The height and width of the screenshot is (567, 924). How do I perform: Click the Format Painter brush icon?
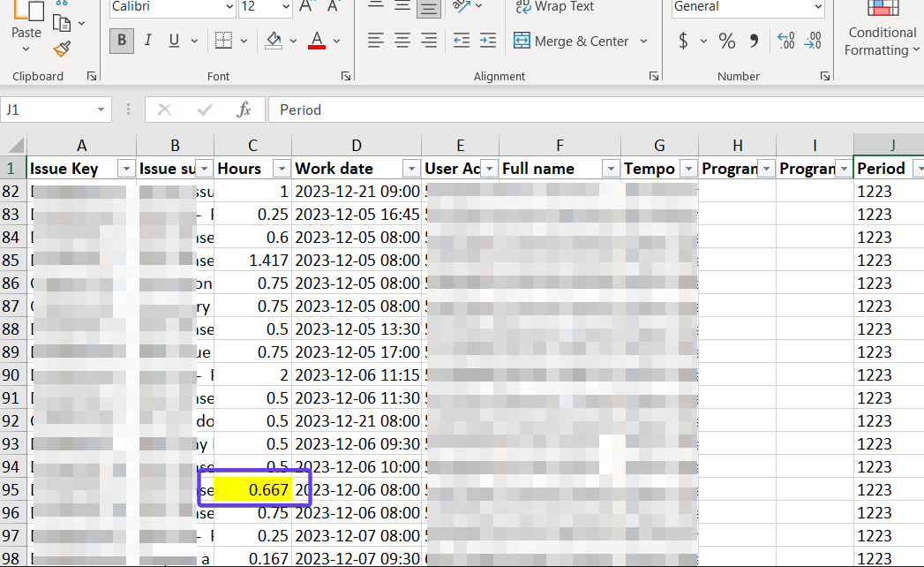tap(61, 49)
